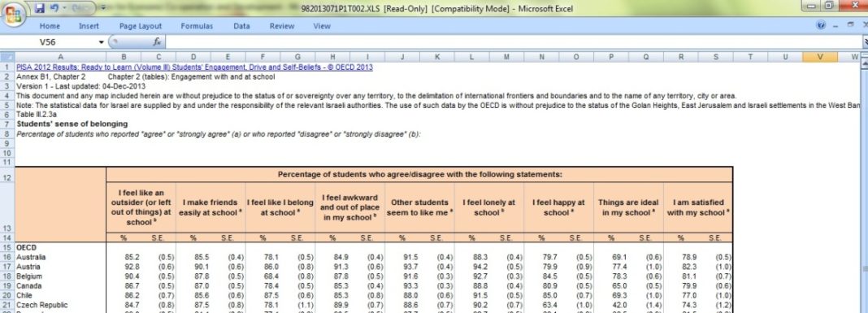Open Customize Quick Access Toolbar dropdown
This screenshot has width=868, height=313.
coord(103,8)
